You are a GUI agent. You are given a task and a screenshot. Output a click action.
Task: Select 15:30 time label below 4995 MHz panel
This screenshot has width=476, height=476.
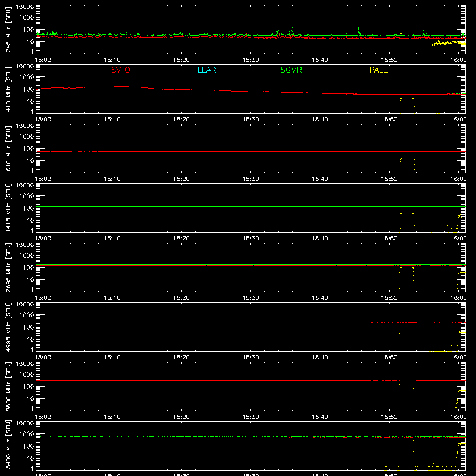pos(250,358)
